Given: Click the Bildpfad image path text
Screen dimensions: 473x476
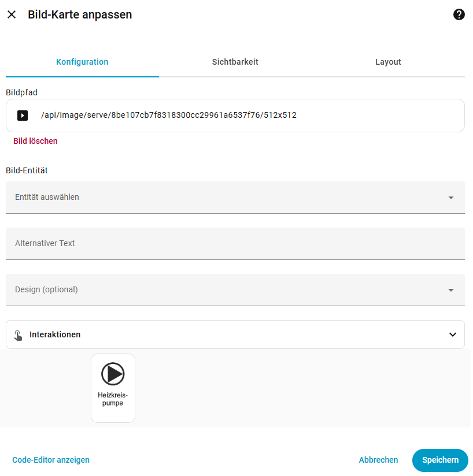Looking at the screenshot, I should point(169,116).
